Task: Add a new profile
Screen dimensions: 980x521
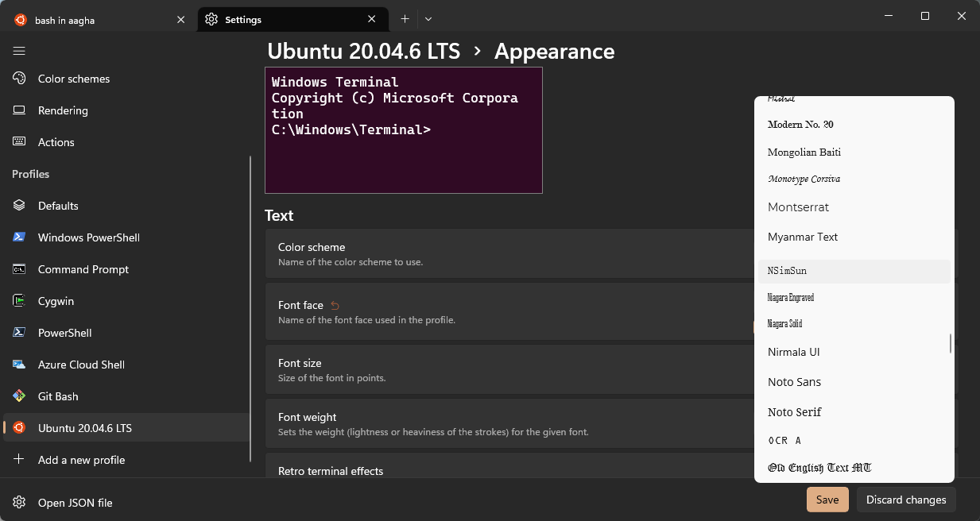Action: coord(126,460)
